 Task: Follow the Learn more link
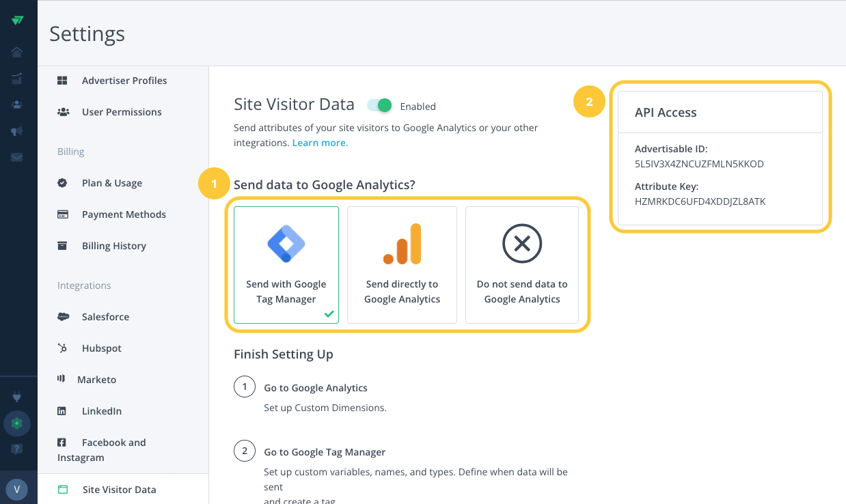pyautogui.click(x=320, y=143)
